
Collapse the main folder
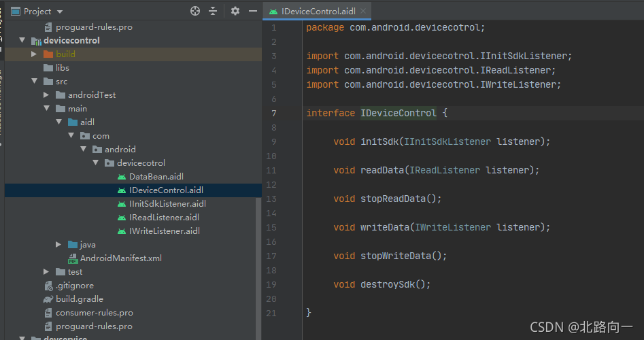pos(47,108)
